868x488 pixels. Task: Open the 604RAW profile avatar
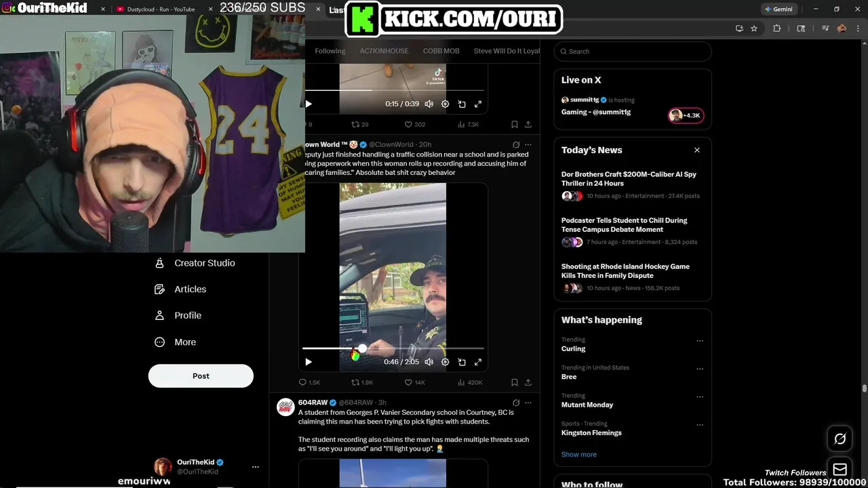(x=285, y=407)
